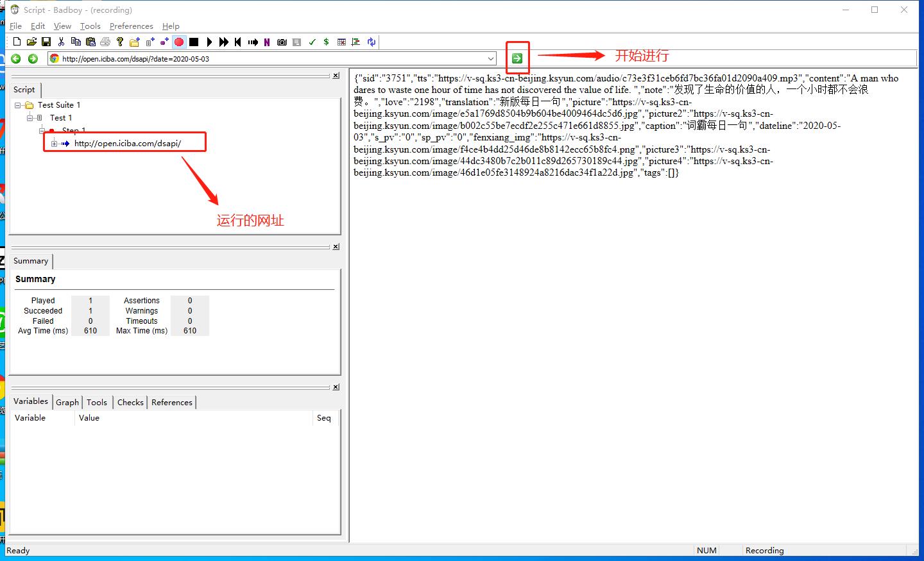Click the Variable column header
The width and height of the screenshot is (924, 561).
click(x=42, y=418)
